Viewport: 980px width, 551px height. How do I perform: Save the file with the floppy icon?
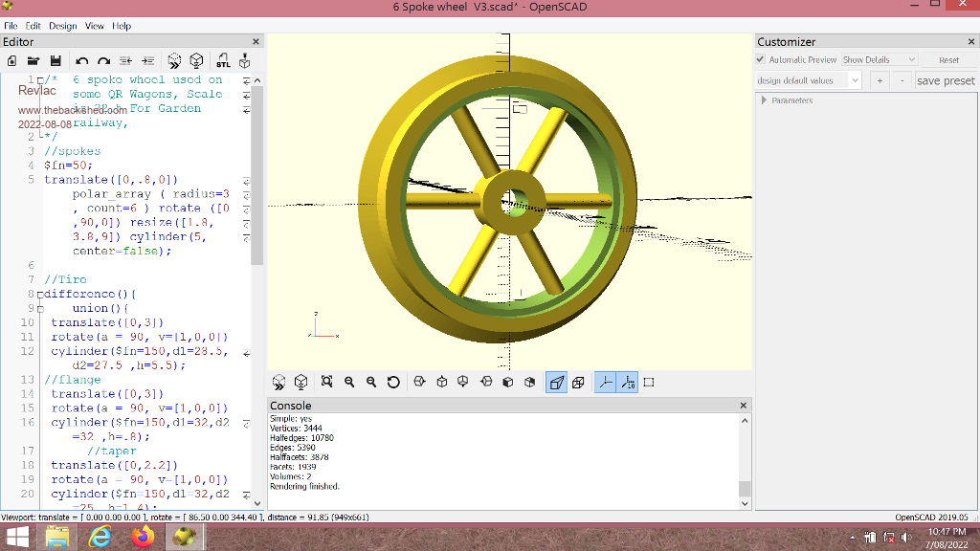(56, 60)
